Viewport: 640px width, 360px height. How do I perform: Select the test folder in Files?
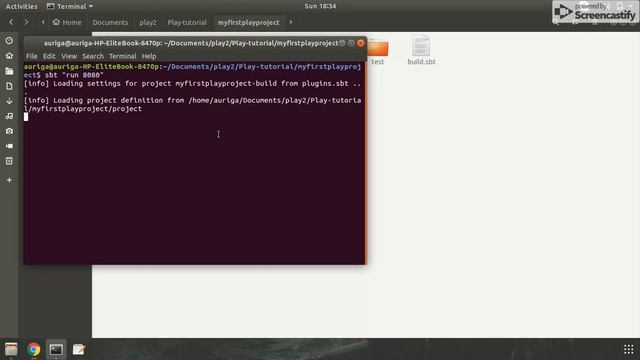pyautogui.click(x=378, y=51)
